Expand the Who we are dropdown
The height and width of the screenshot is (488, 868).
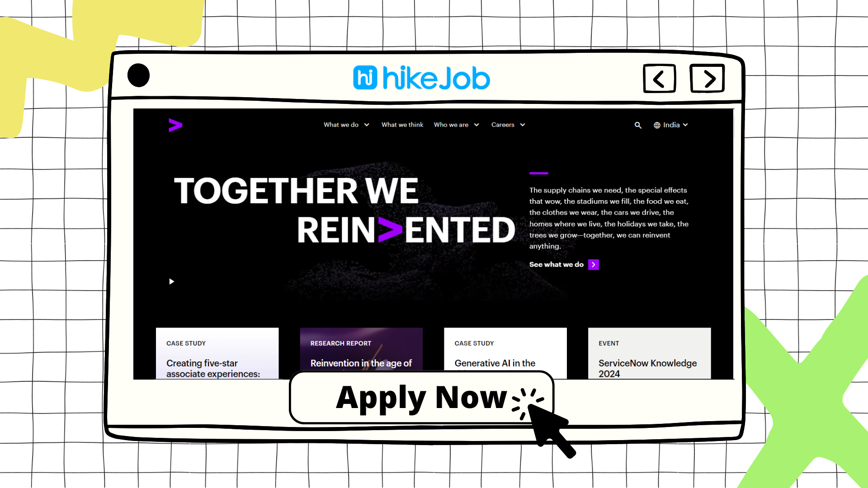click(455, 125)
